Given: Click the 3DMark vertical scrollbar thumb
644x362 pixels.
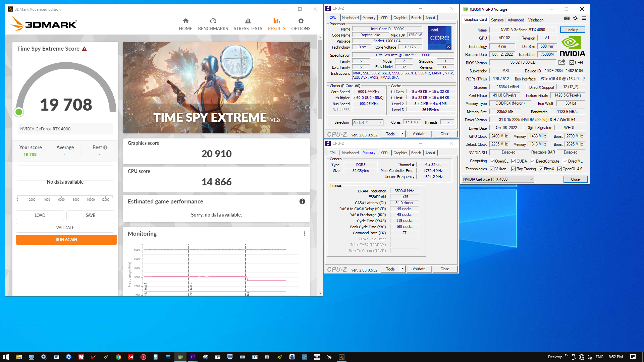Looking at the screenshot, I should 320,79.
